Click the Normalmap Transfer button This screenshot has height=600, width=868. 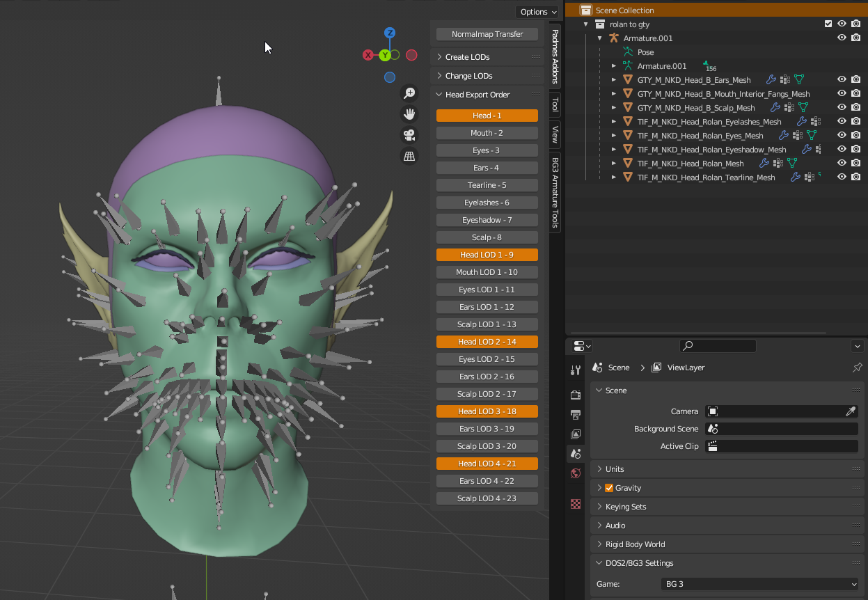tap(487, 34)
